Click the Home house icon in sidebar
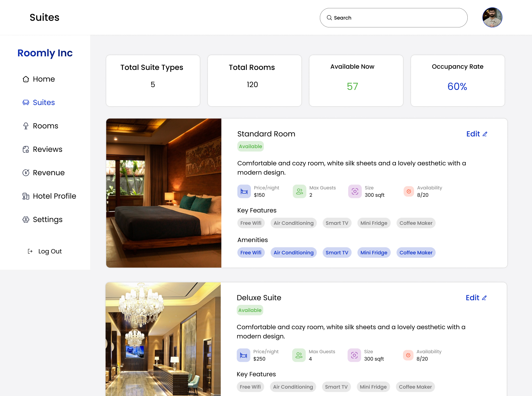Image resolution: width=532 pixels, height=396 pixels. 26,79
